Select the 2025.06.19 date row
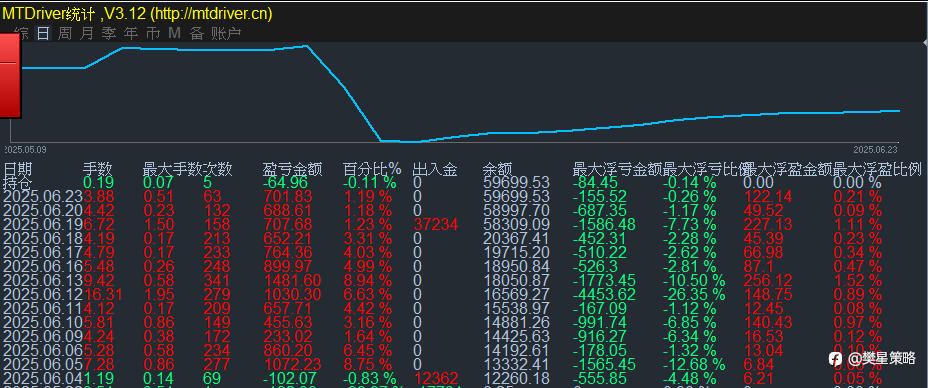 (43, 224)
